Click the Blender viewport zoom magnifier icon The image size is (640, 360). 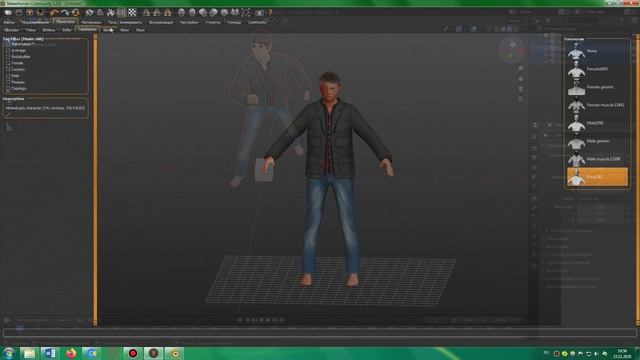tap(521, 68)
